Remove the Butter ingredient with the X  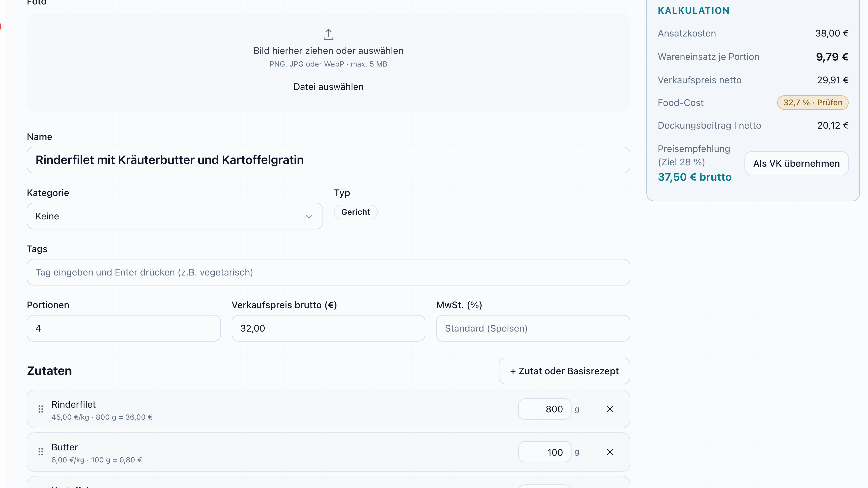click(610, 452)
